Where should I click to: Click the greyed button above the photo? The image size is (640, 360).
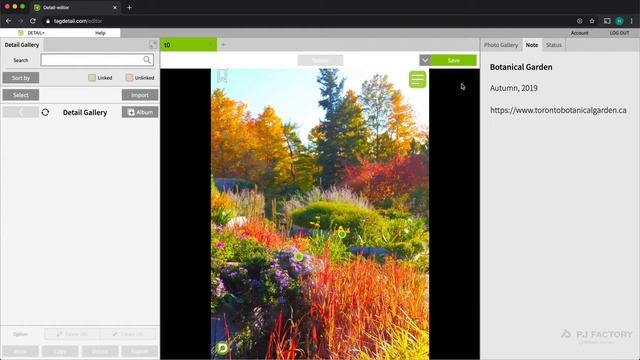coord(320,60)
